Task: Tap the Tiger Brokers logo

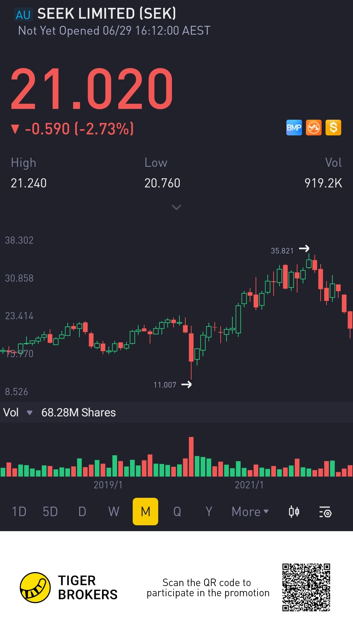Action: click(x=35, y=587)
